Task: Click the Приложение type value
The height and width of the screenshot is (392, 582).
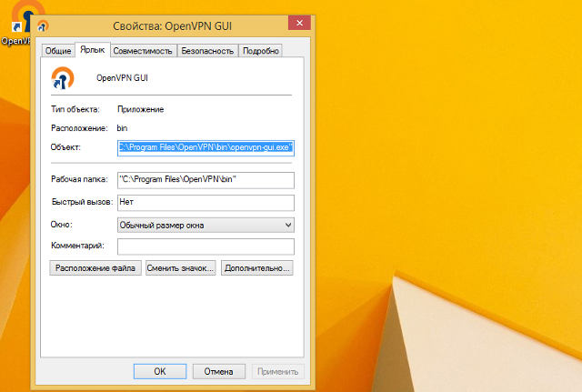Action: (x=141, y=109)
